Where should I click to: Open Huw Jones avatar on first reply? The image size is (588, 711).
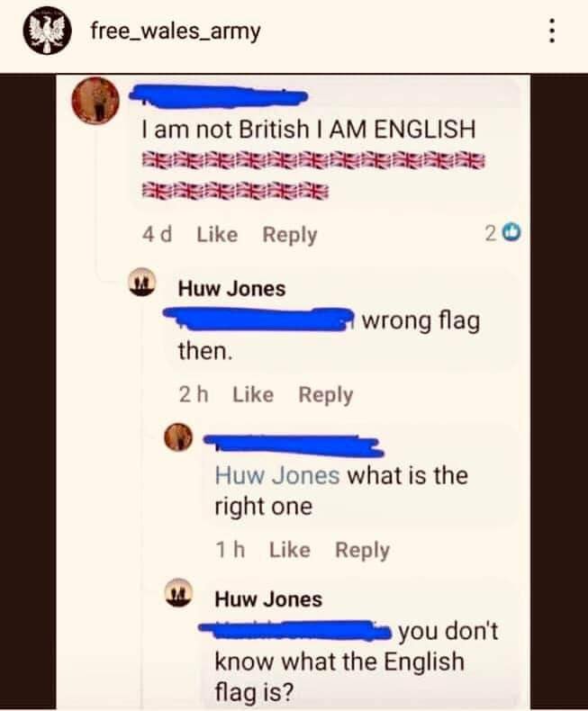tap(142, 283)
